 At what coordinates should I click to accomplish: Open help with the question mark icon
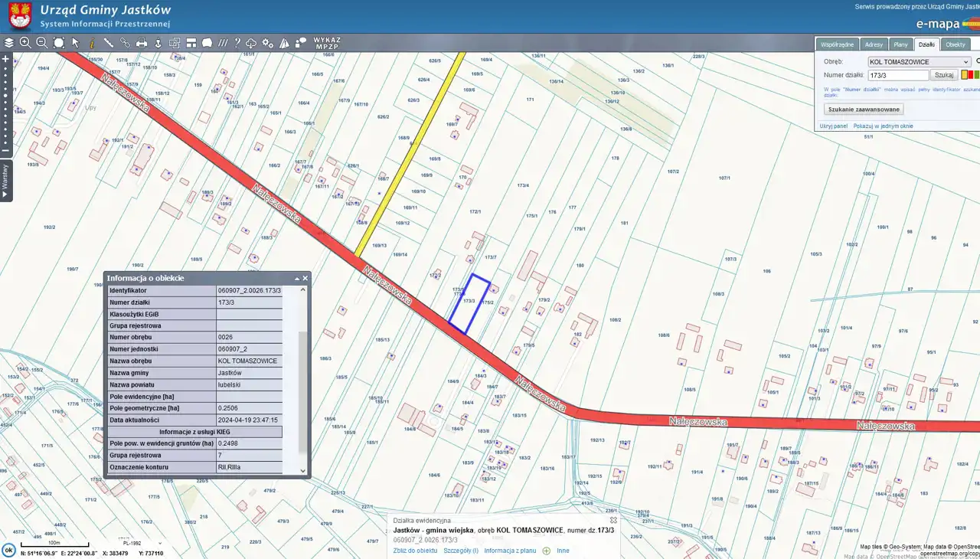point(237,43)
